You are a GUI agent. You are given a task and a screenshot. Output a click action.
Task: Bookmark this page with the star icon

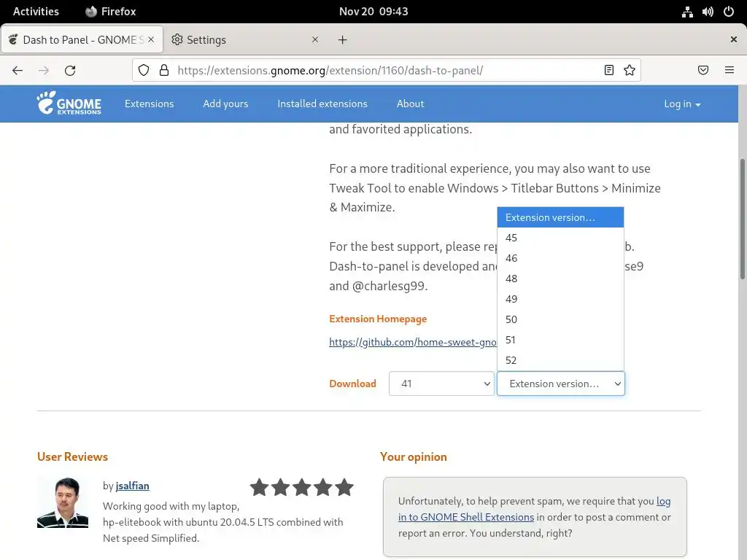pyautogui.click(x=630, y=71)
